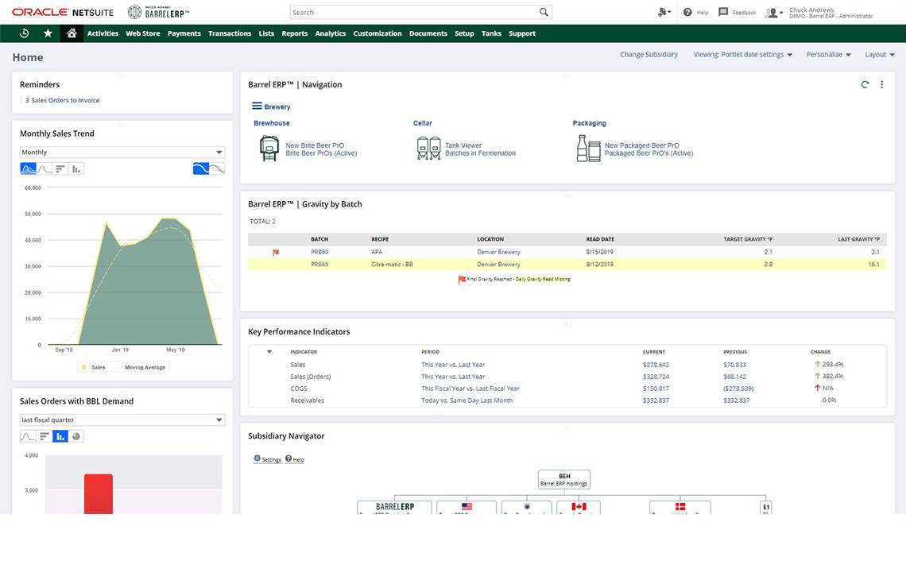Click the Packaging bottle and can icon
906x588 pixels.
pyautogui.click(x=588, y=149)
